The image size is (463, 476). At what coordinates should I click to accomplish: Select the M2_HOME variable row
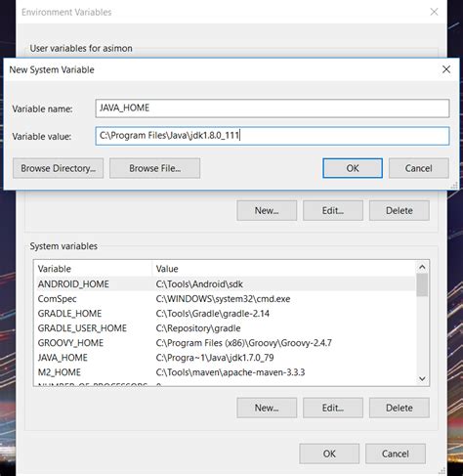point(225,372)
